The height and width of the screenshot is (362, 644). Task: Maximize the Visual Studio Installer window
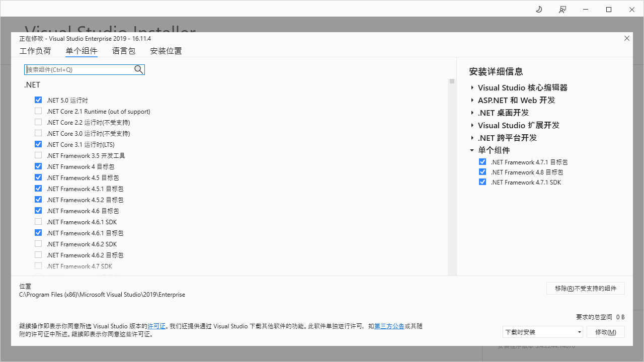click(609, 9)
